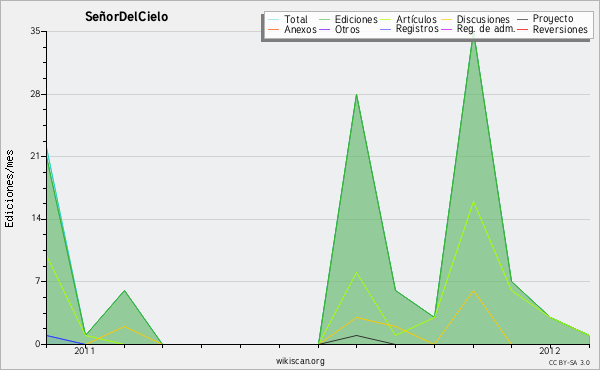Click the 'Reg. de adm.' legend entry
600x370 pixels.
(486, 29)
